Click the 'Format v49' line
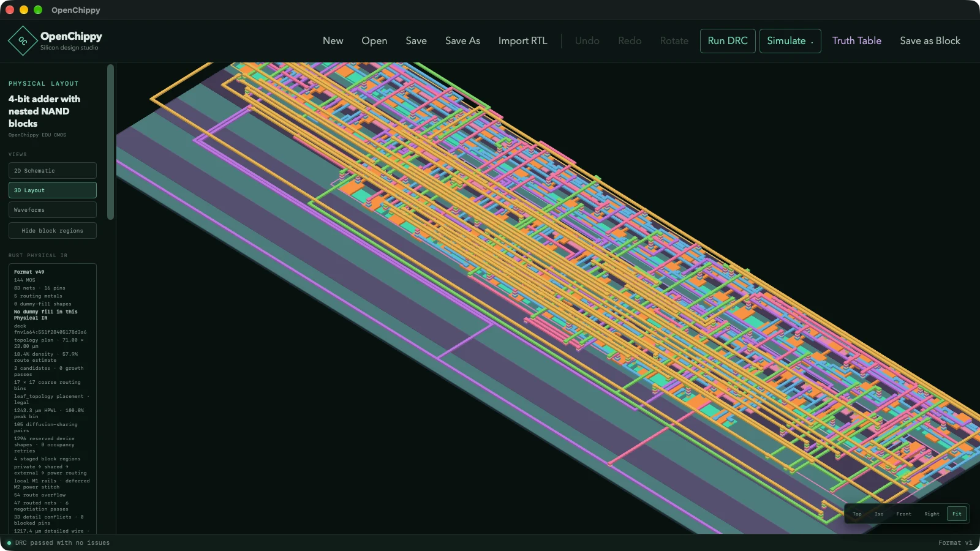Image resolution: width=980 pixels, height=551 pixels. [29, 272]
